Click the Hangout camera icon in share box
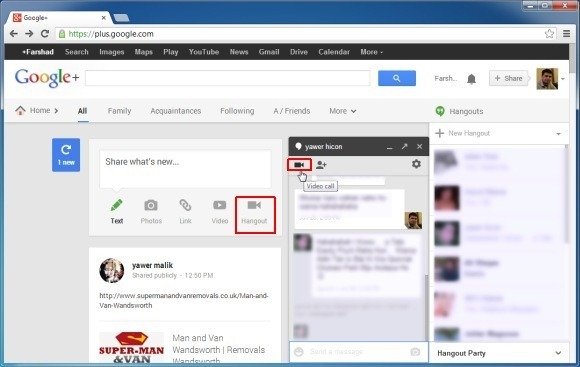This screenshot has height=367, width=580. tap(254, 205)
